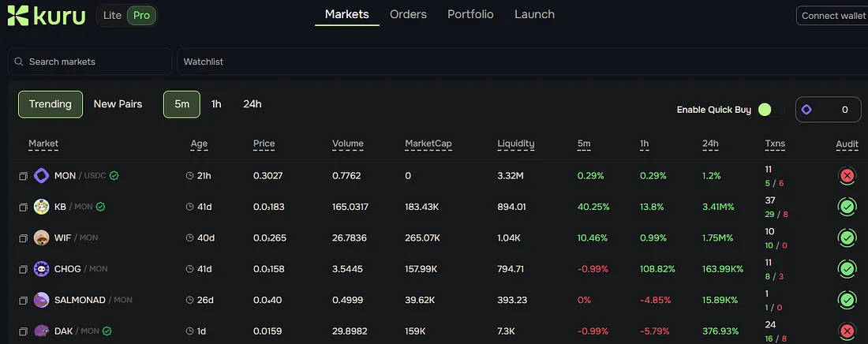Open the Launch tab
868x344 pixels.
[535, 14]
